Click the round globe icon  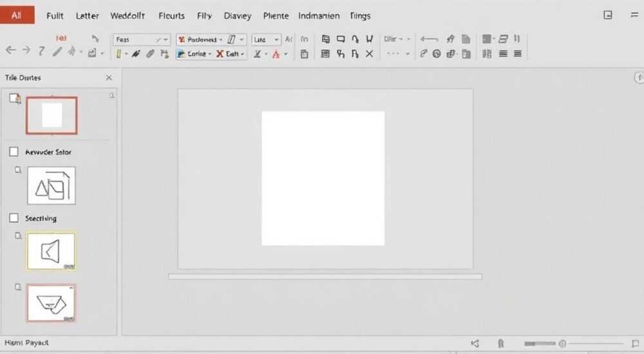coord(437,54)
